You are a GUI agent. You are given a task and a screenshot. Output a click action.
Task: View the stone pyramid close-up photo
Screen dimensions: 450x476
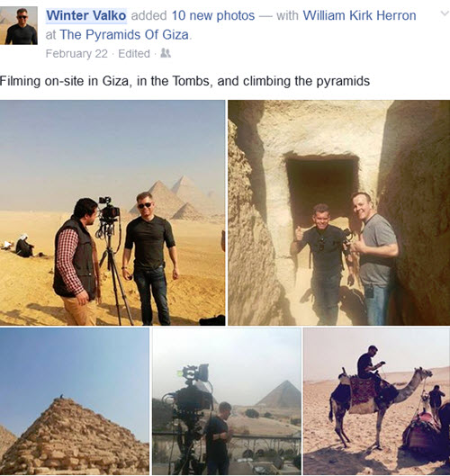click(x=75, y=401)
